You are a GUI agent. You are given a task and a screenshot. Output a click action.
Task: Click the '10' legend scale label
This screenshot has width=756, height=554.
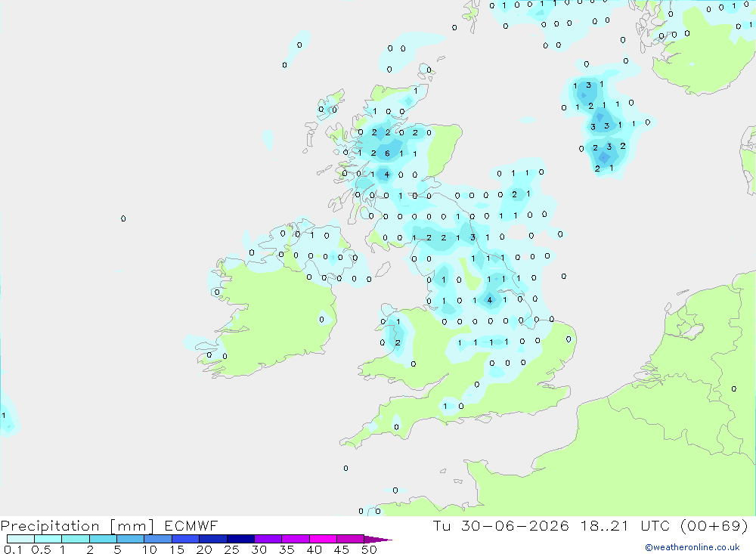point(150,549)
